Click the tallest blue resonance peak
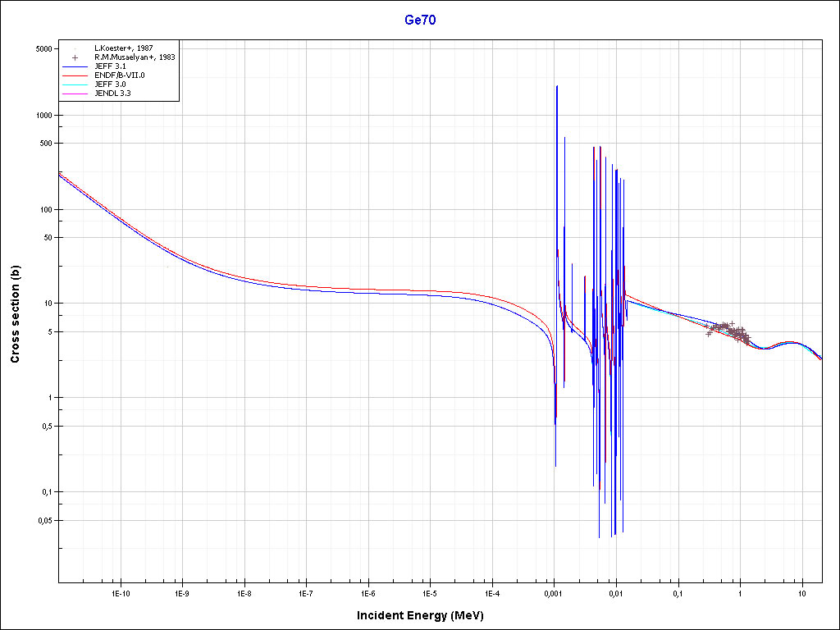The height and width of the screenshot is (630, 840). (x=557, y=89)
